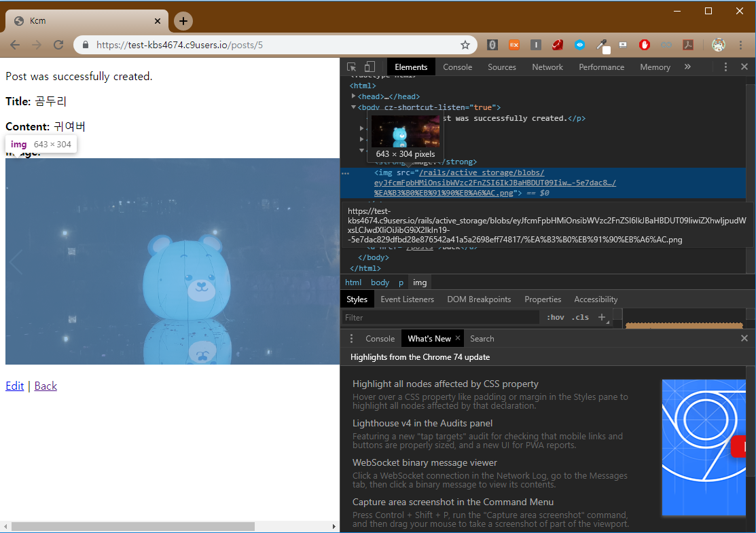
Task: Click the blue eye extension icon
Action: pos(579,45)
